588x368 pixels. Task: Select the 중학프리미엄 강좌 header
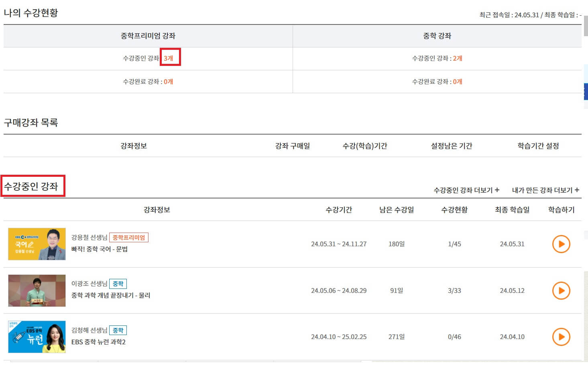[x=148, y=35]
